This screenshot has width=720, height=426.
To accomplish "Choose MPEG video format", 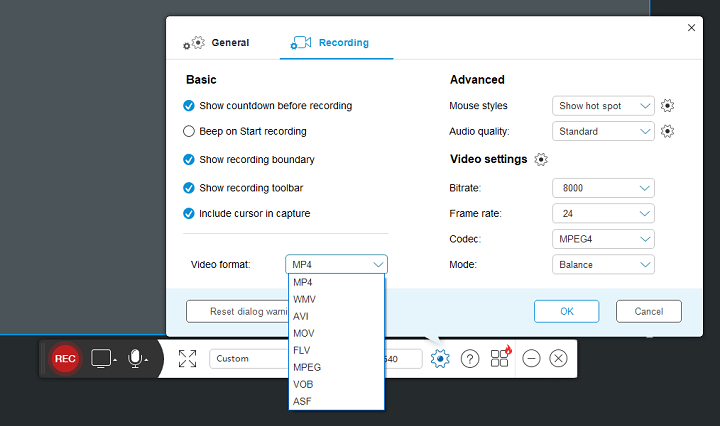I will point(336,367).
